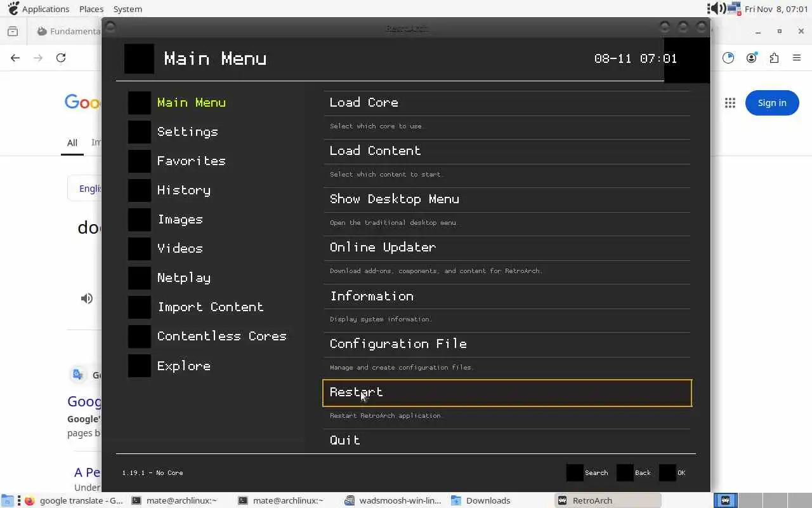Open Contentless Cores in the sidebar
The image size is (812, 508).
coord(222,337)
